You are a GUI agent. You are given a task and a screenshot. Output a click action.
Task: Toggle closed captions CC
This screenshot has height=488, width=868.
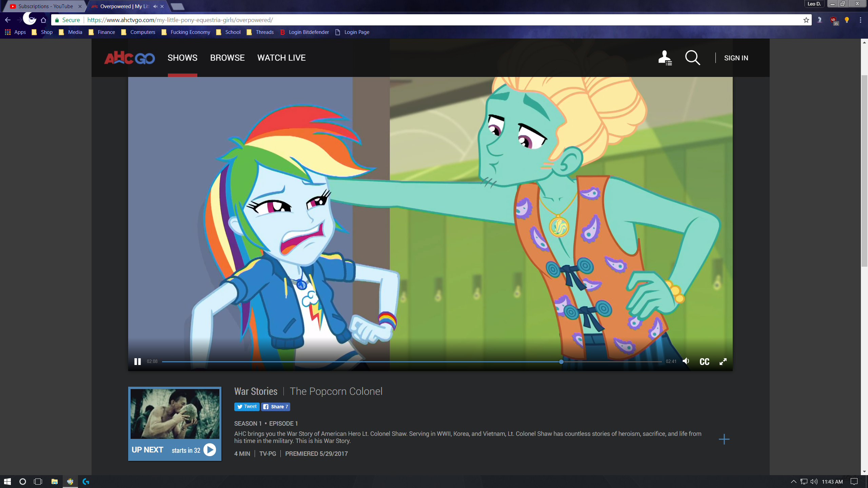point(704,362)
